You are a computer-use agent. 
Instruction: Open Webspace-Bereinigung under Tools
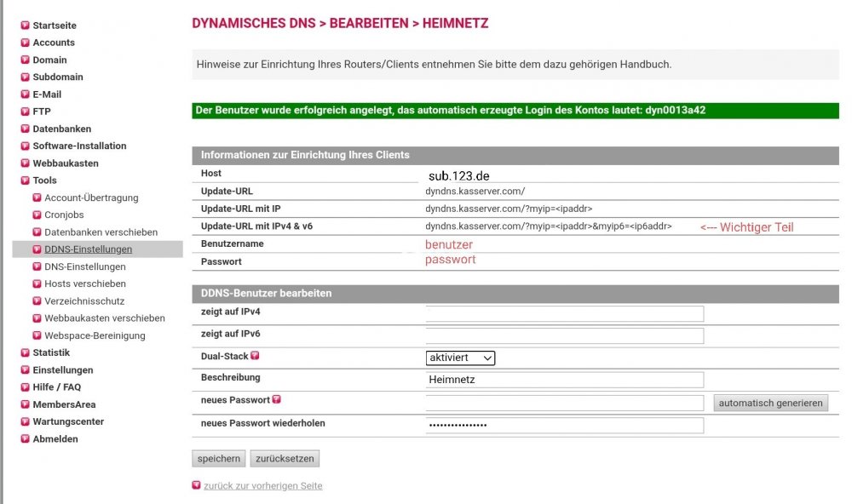[95, 335]
